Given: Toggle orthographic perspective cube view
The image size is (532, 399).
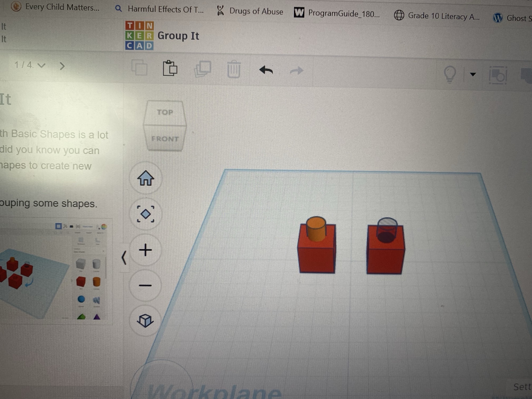Looking at the screenshot, I should pos(145,321).
